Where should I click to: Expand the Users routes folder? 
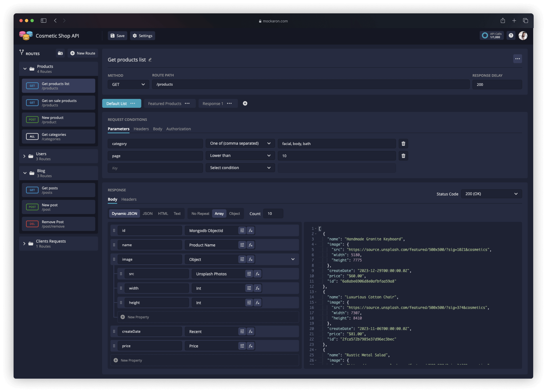click(x=24, y=156)
